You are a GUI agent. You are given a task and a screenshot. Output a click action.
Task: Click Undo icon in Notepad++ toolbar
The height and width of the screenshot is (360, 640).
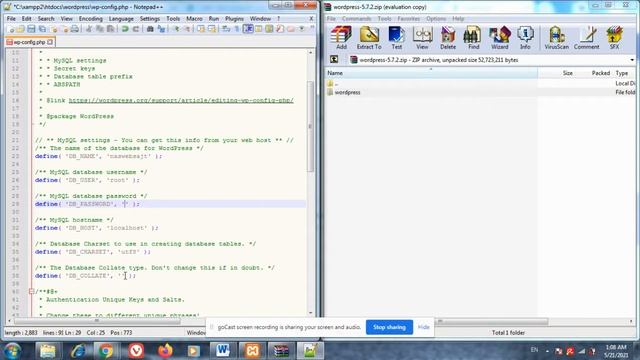[125, 29]
